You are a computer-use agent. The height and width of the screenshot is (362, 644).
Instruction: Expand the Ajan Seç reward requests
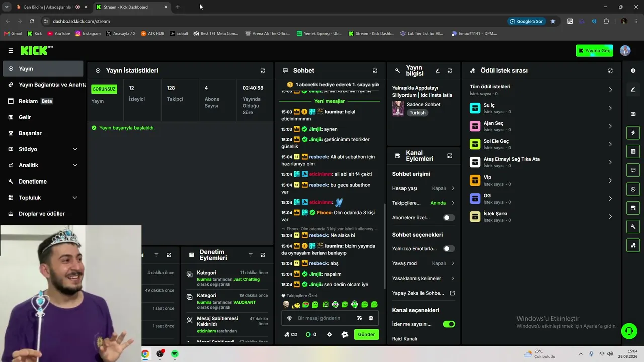[x=541, y=126]
